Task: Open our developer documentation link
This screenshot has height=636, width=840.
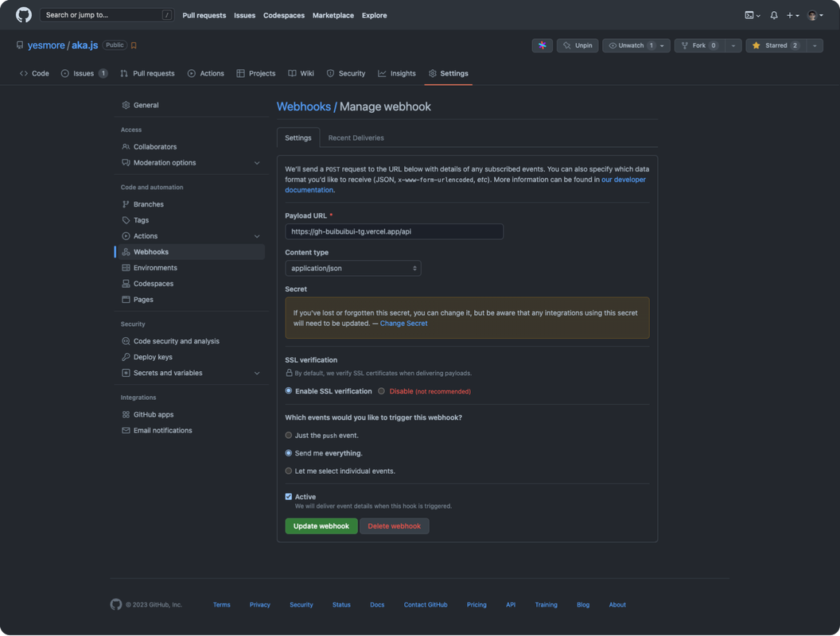Action: pos(624,180)
